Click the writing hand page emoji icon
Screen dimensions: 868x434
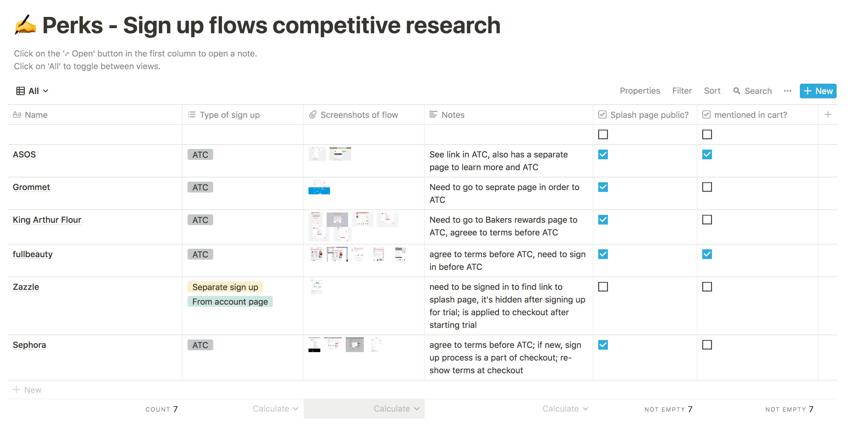pos(25,25)
